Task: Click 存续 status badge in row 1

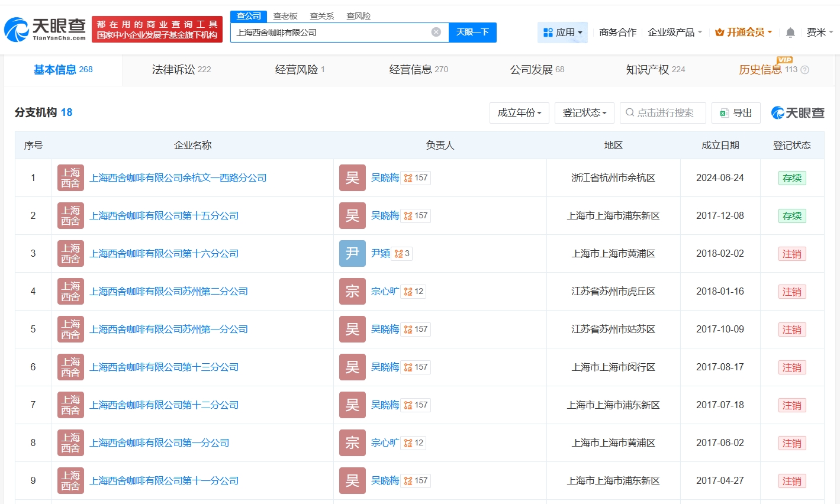Action: tap(792, 178)
